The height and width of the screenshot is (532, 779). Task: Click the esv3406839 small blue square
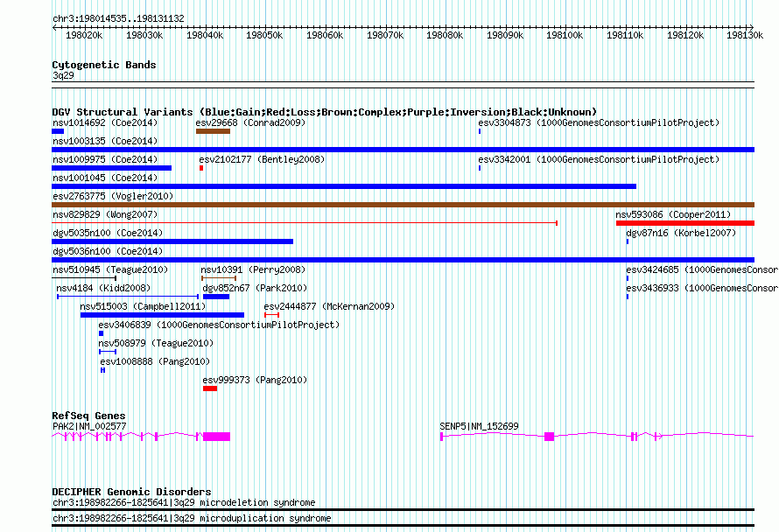pos(102,333)
